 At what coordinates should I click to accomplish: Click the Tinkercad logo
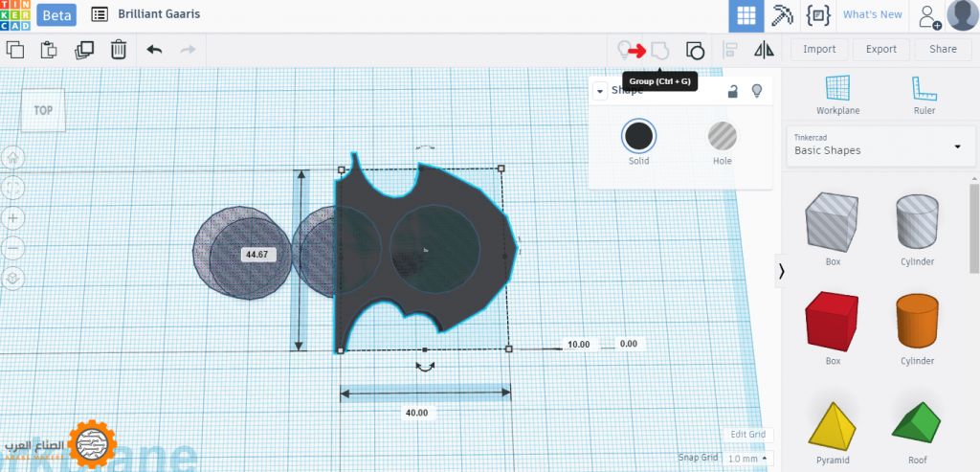pyautogui.click(x=15, y=15)
